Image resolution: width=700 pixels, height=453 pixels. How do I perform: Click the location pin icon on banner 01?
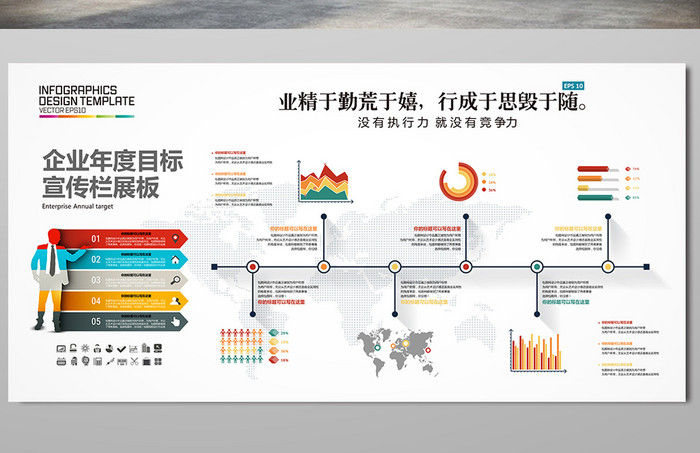[176, 239]
